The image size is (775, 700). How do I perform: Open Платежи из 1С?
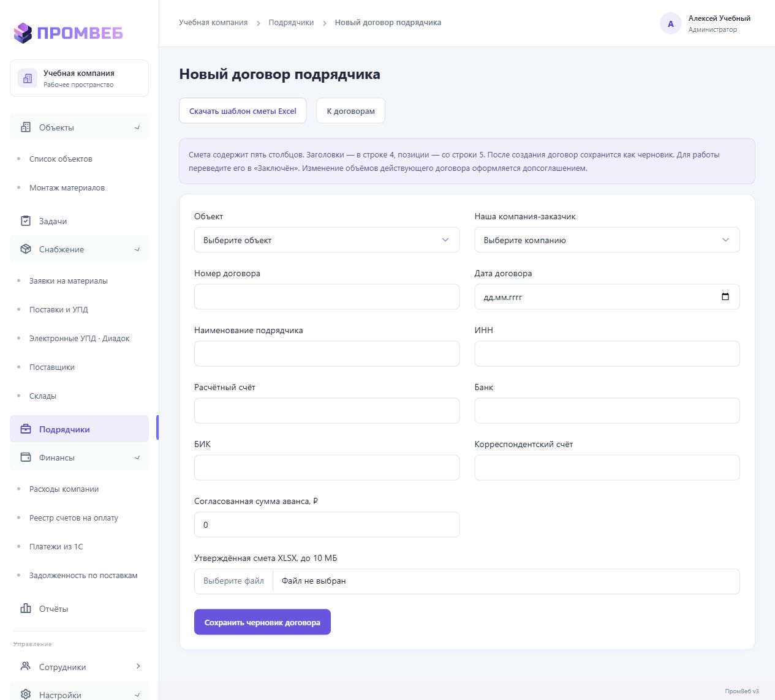(x=56, y=546)
